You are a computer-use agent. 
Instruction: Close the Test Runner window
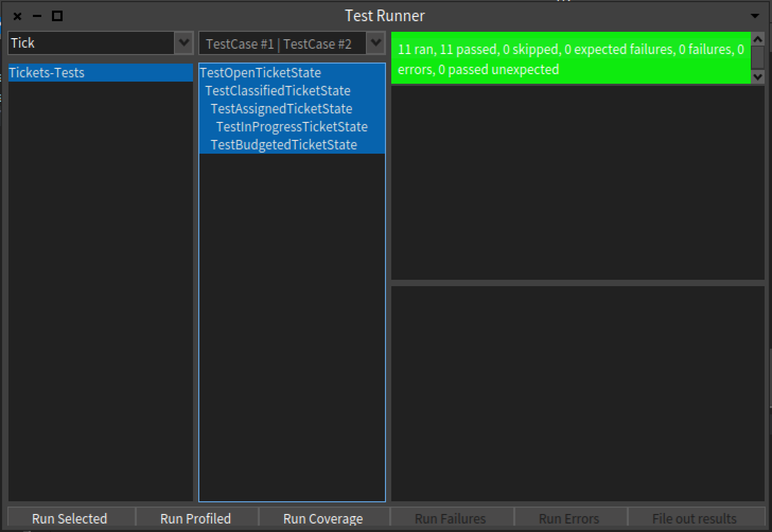click(17, 16)
